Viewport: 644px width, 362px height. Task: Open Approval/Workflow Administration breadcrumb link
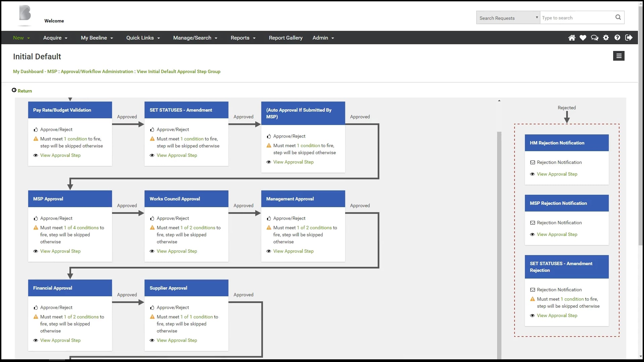tap(97, 71)
